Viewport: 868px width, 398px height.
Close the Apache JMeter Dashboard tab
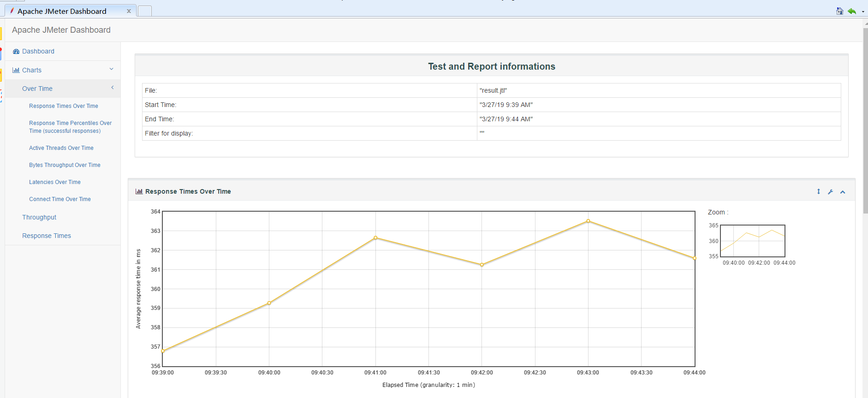[129, 11]
